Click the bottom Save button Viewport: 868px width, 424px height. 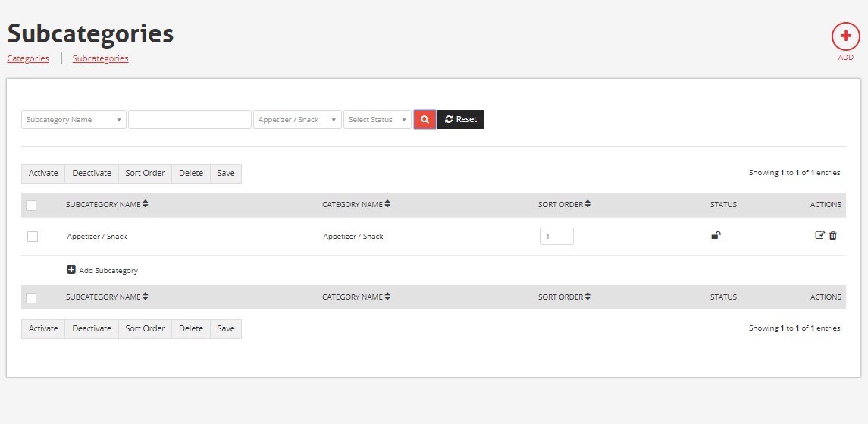coord(226,328)
